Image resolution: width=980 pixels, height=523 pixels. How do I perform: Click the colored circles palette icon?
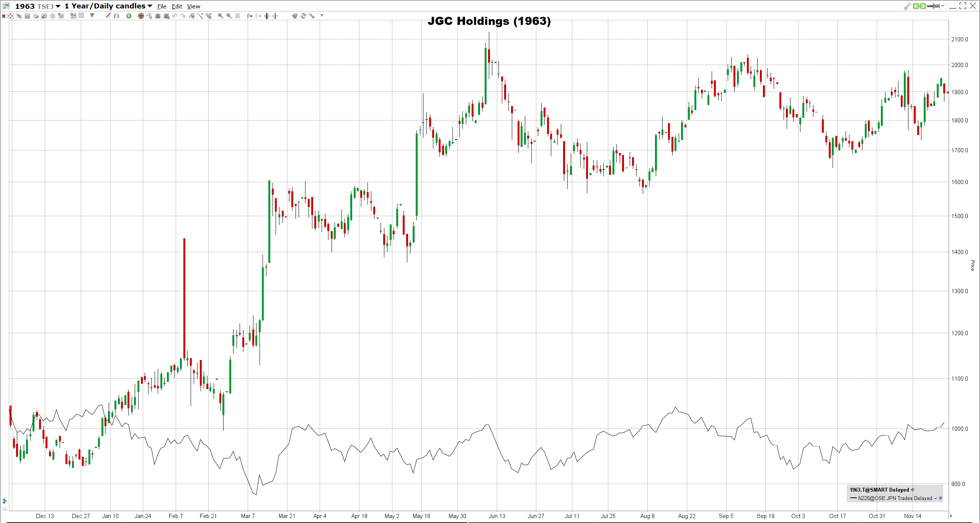point(295,16)
